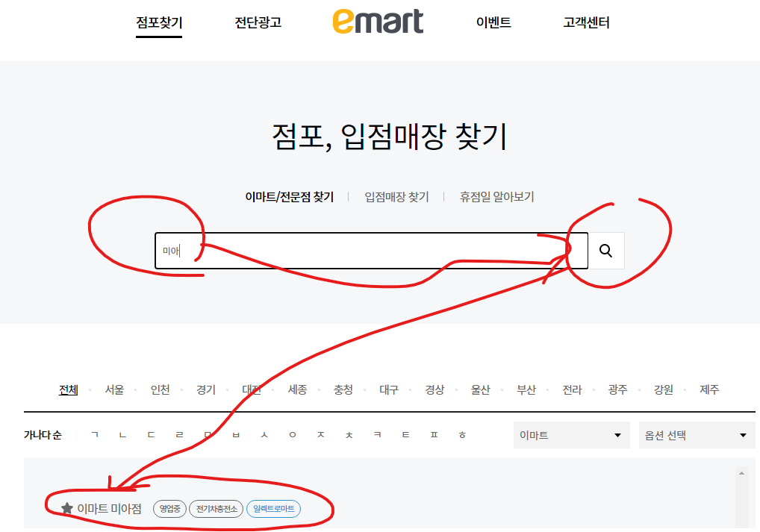This screenshot has height=532, width=760.
Task: Focus the store search input field
Action: pyautogui.click(x=371, y=251)
